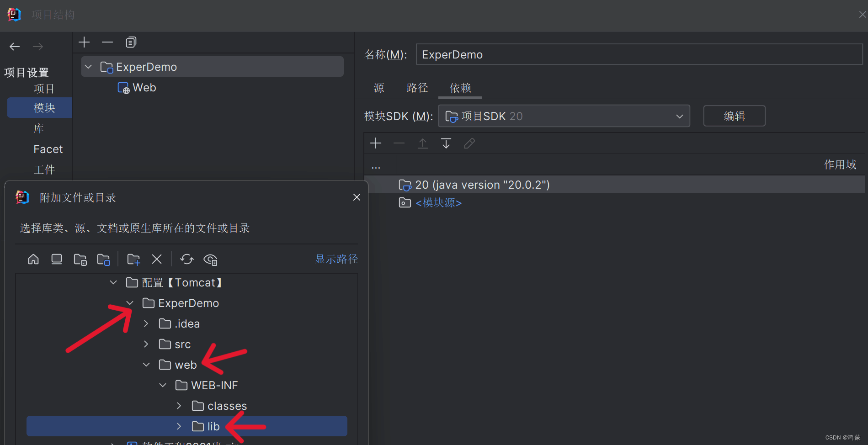
Task: Select the ExperDemo module item
Action: 213,67
